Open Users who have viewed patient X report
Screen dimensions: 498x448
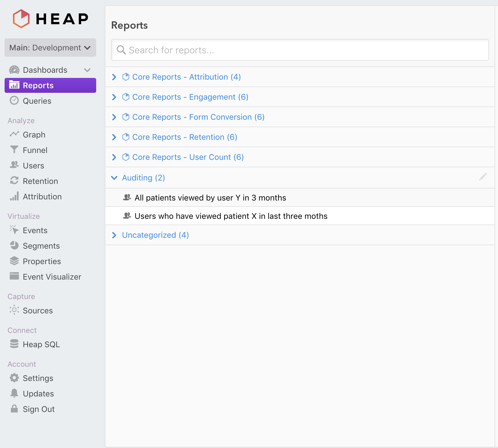(x=231, y=216)
